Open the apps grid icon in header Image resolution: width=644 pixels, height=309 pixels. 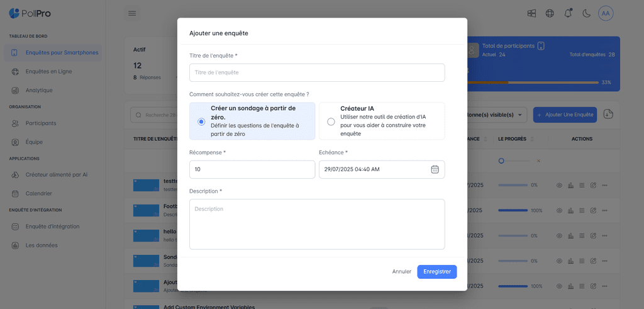(x=531, y=14)
